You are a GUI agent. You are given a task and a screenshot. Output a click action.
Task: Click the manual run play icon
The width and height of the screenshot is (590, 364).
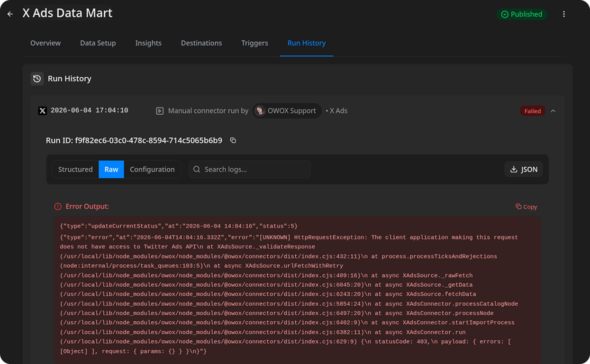pyautogui.click(x=160, y=111)
